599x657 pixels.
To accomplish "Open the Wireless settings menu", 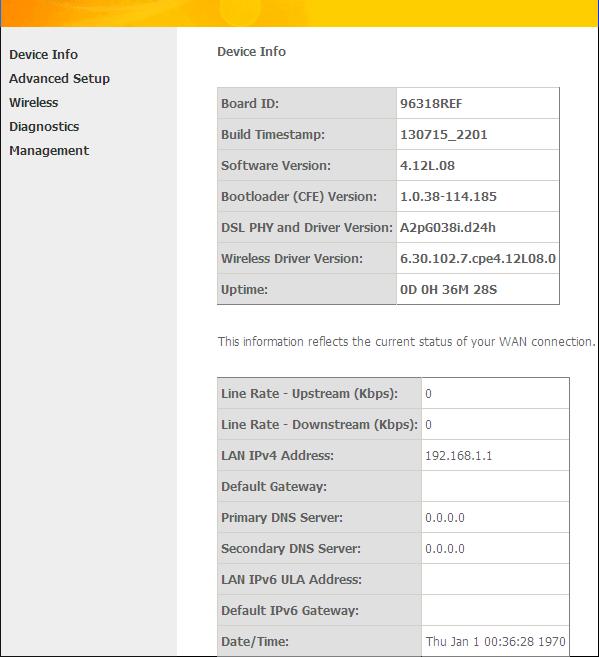I will click(x=34, y=102).
